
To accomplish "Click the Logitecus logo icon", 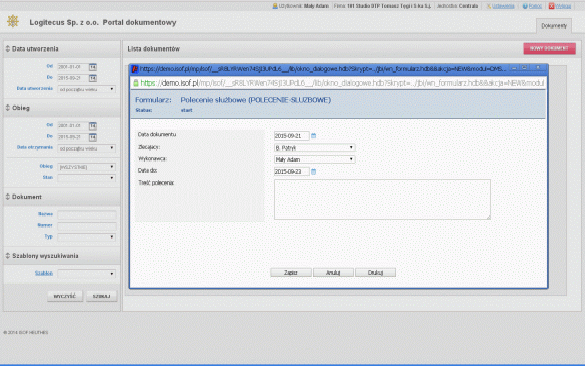I will [x=13, y=21].
